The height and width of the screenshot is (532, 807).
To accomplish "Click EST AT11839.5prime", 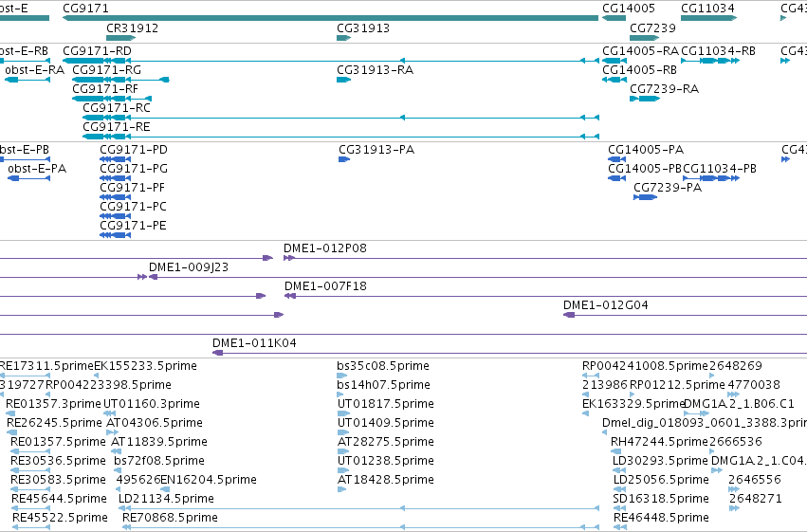I will 159,442.
